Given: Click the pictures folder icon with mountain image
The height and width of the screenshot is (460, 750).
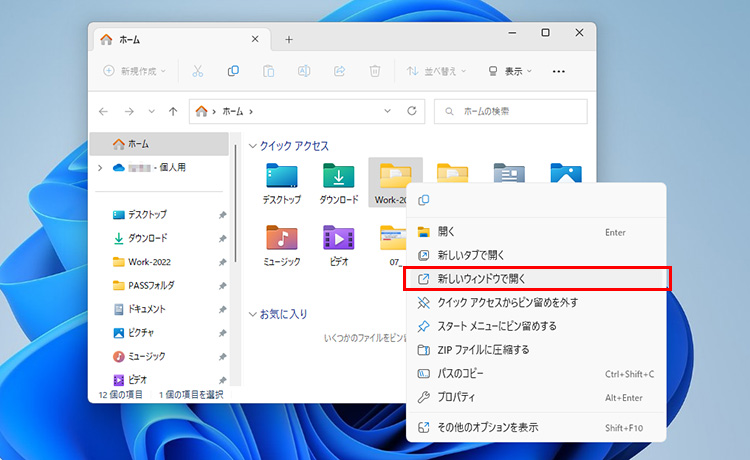Looking at the screenshot, I should point(566,173).
